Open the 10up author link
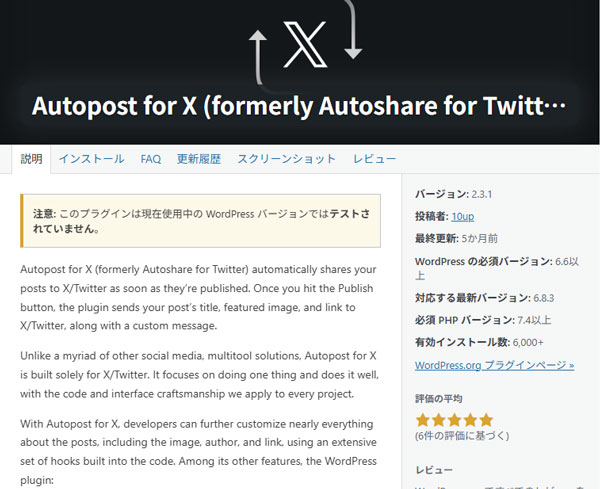The height and width of the screenshot is (489, 600). pos(462,215)
